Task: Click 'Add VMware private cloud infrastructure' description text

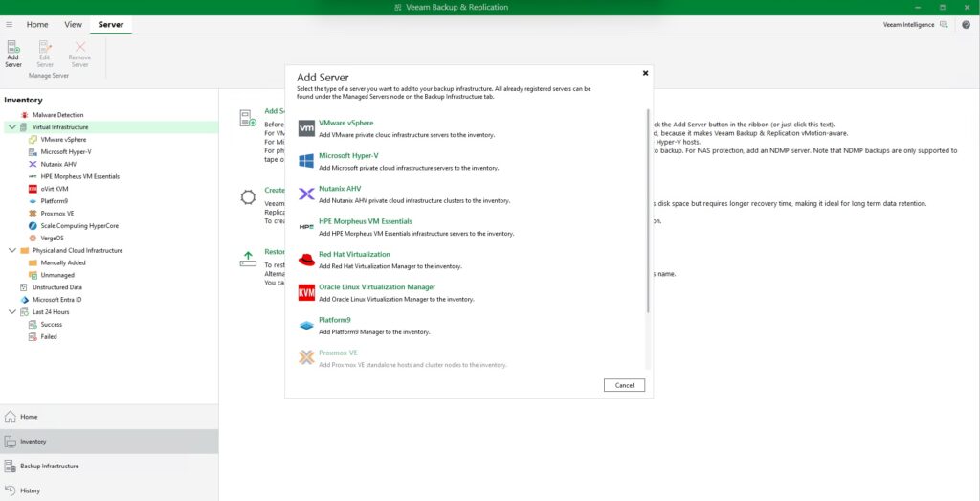Action: [x=406, y=135]
